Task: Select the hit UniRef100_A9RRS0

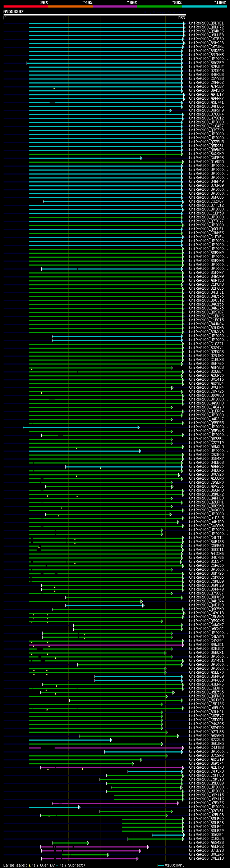Action: coord(206,467)
